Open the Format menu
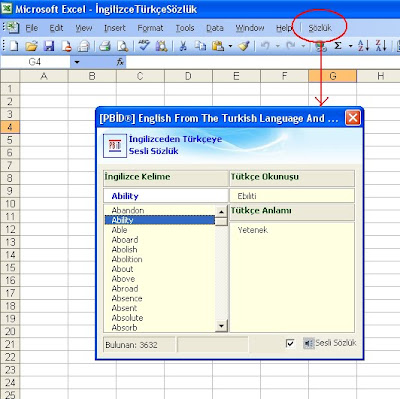 tap(150, 28)
